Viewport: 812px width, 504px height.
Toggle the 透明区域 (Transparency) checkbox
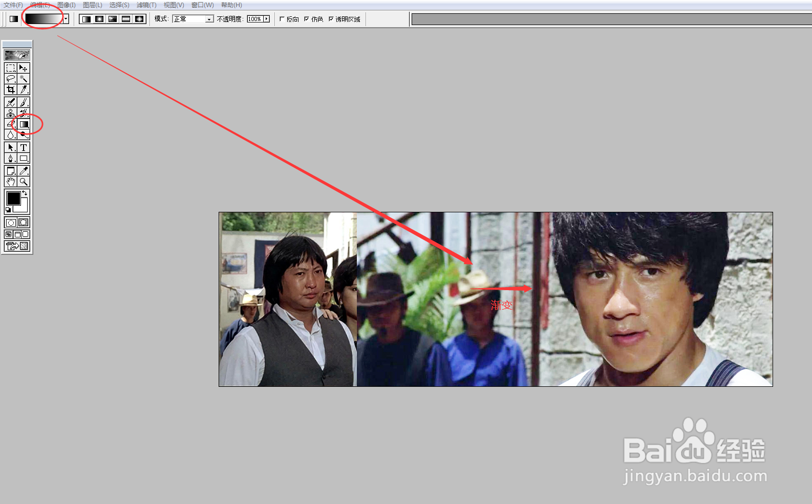pyautogui.click(x=331, y=19)
